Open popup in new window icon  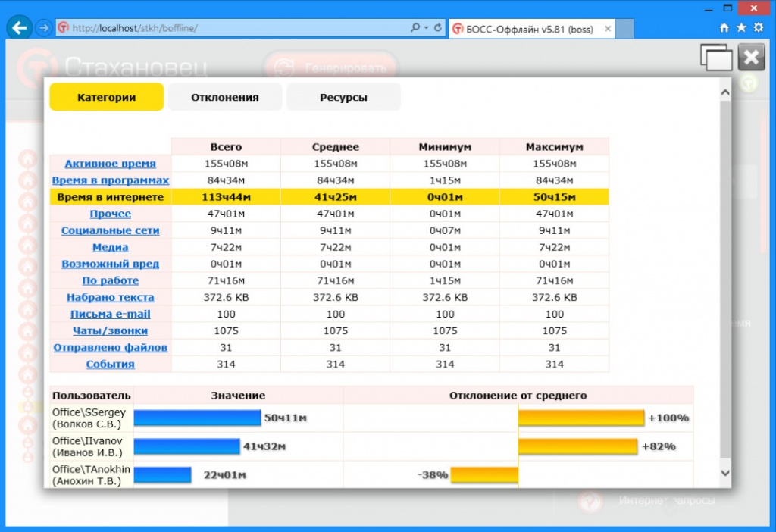pos(715,58)
